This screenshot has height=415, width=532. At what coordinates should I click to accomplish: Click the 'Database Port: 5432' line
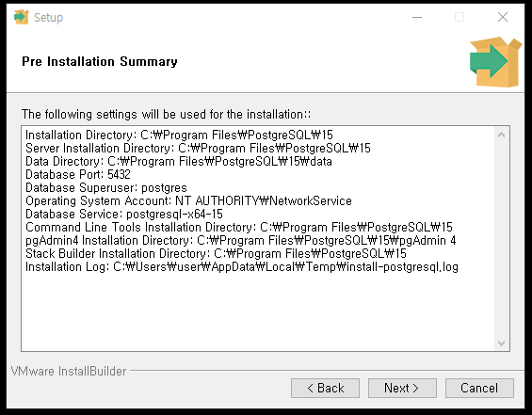click(78, 175)
